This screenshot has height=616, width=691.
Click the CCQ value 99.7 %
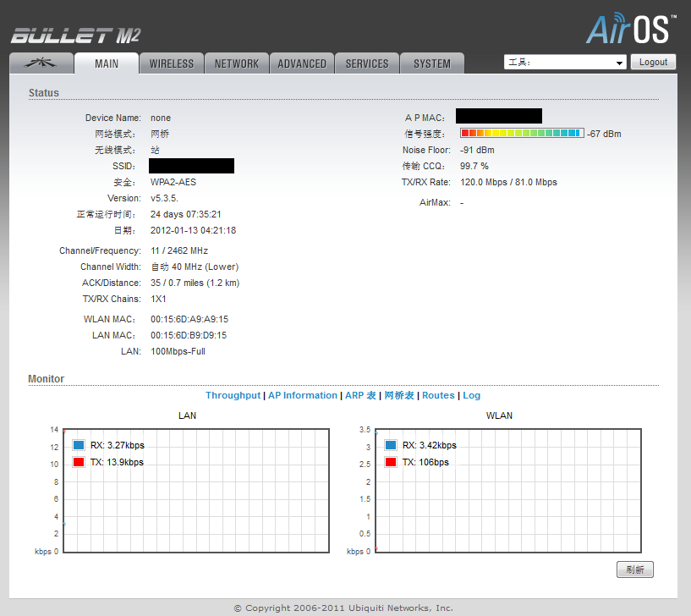coord(474,166)
